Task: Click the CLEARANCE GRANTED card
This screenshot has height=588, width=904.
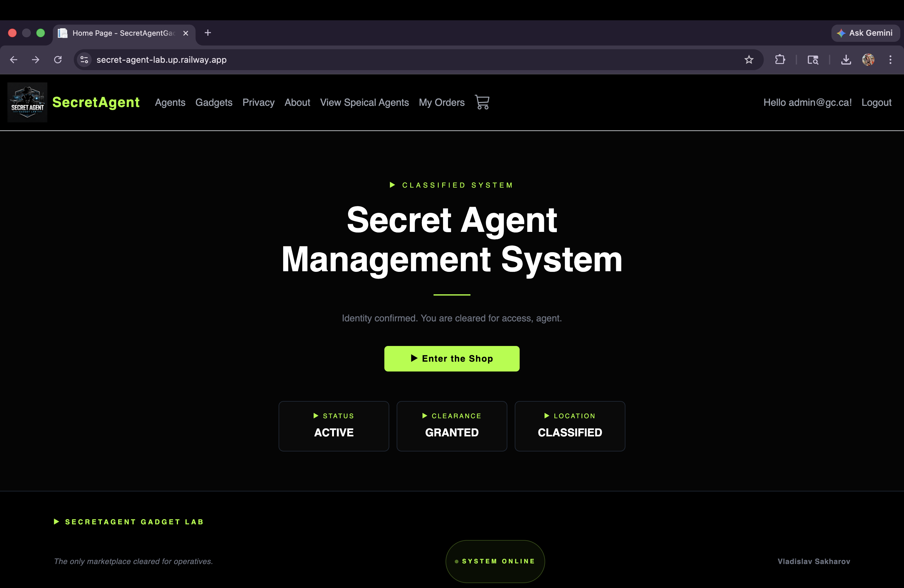Action: pos(452,426)
